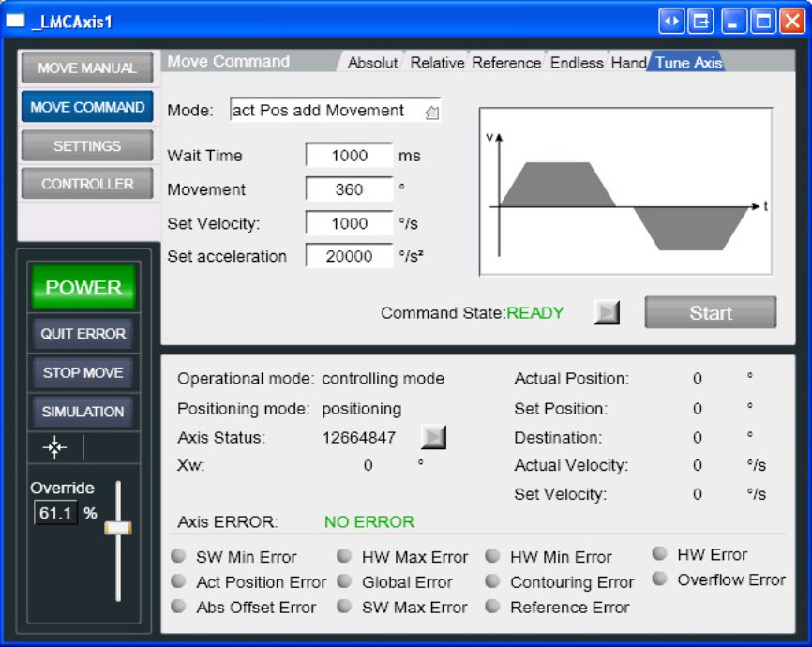
Task: Click the Global Error indicator light
Action: [x=344, y=581]
